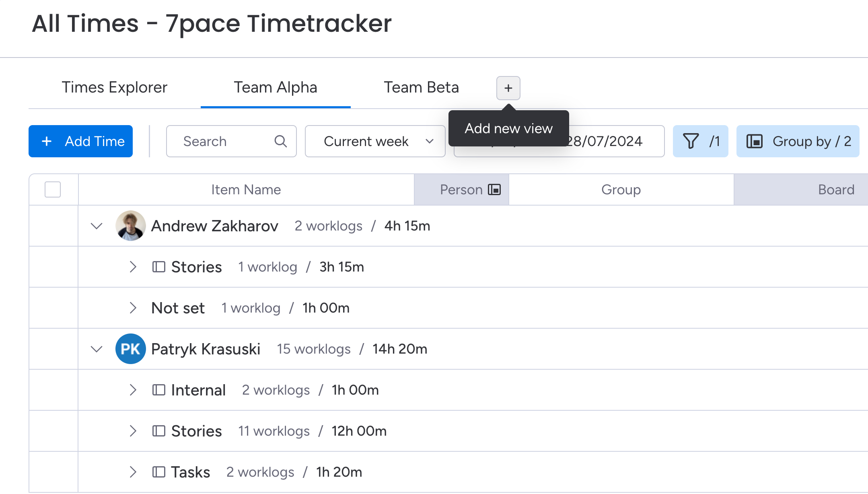This screenshot has width=868, height=494.
Task: Click the Tasks label
Action: (190, 472)
